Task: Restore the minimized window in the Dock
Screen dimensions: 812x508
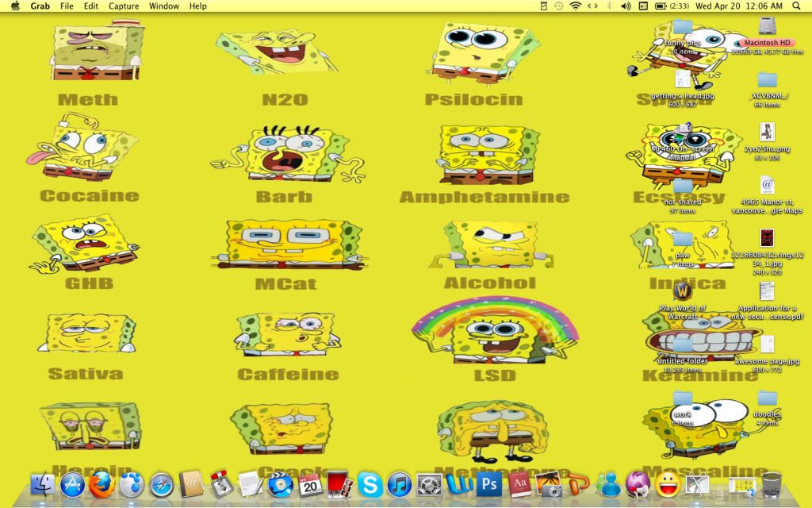Action: tap(742, 485)
